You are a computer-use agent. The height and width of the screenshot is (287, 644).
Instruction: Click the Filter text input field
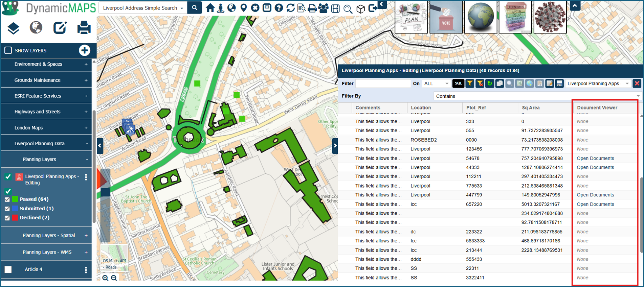coord(383,83)
